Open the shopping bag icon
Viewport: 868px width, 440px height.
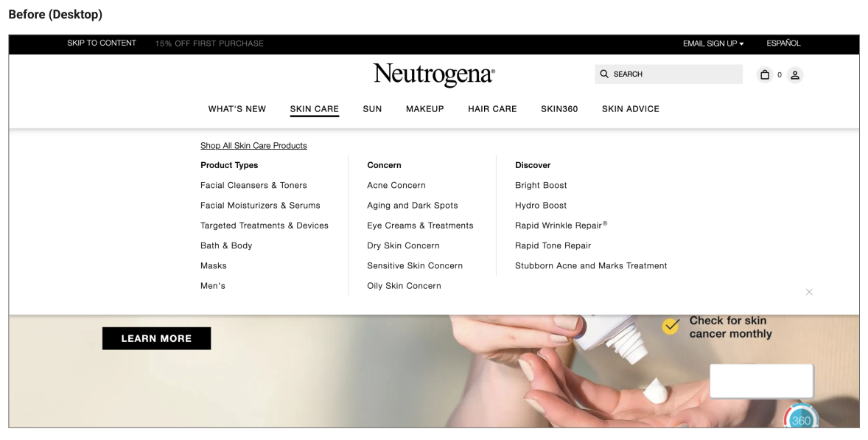point(765,74)
